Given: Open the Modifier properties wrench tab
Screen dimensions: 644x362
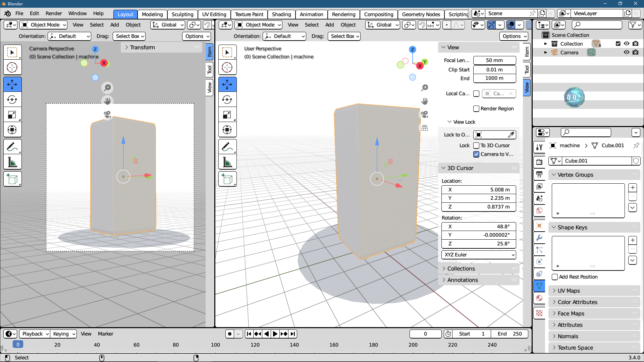Looking at the screenshot, I should [539, 238].
